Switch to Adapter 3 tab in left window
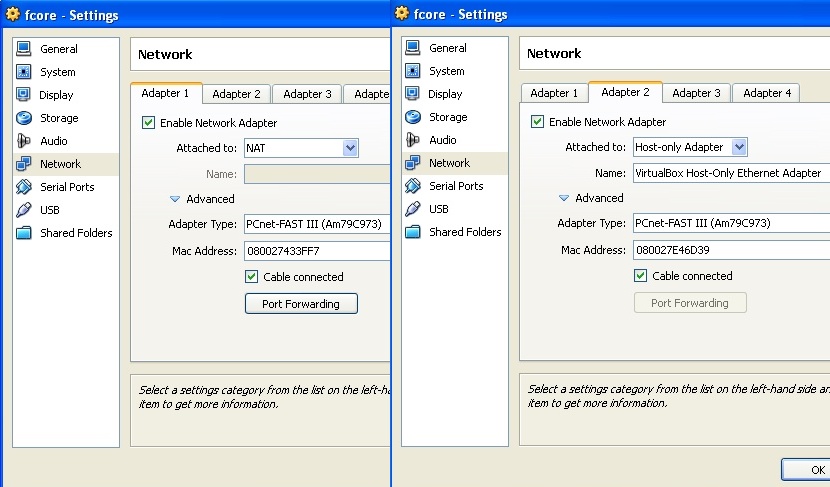The image size is (830, 487). [x=308, y=94]
